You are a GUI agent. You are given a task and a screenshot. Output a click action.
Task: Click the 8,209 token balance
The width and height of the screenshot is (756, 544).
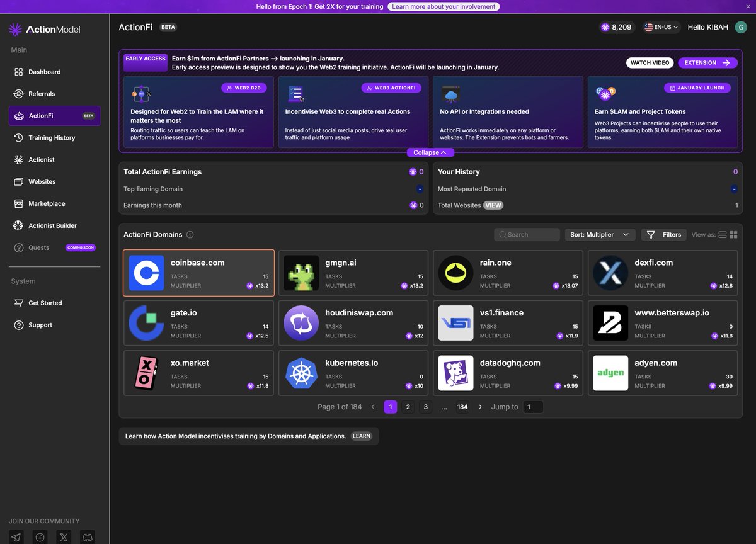(616, 27)
